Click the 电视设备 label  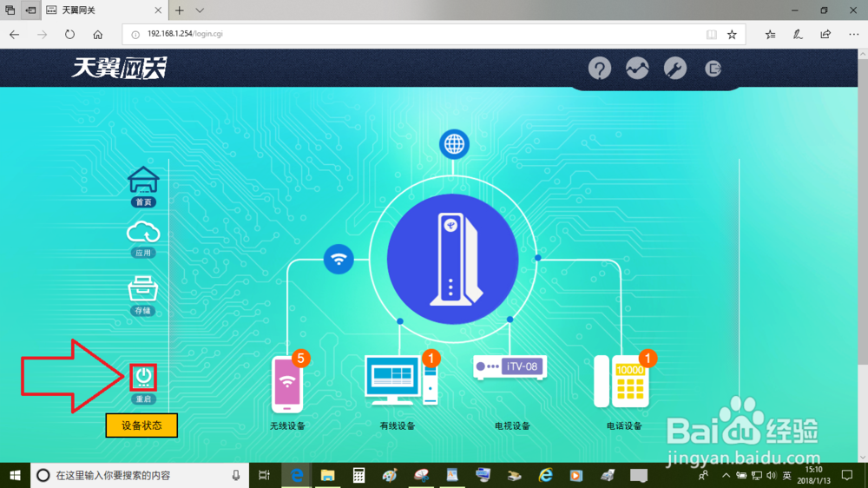tap(512, 426)
